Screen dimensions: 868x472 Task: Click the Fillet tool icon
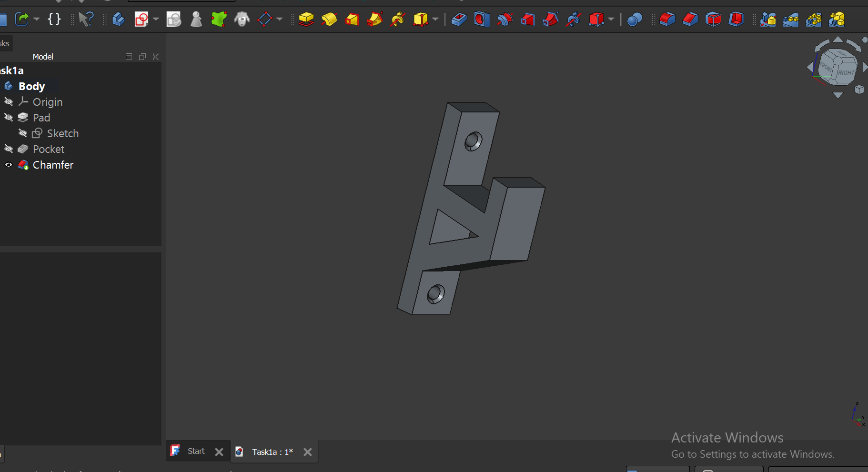click(667, 20)
